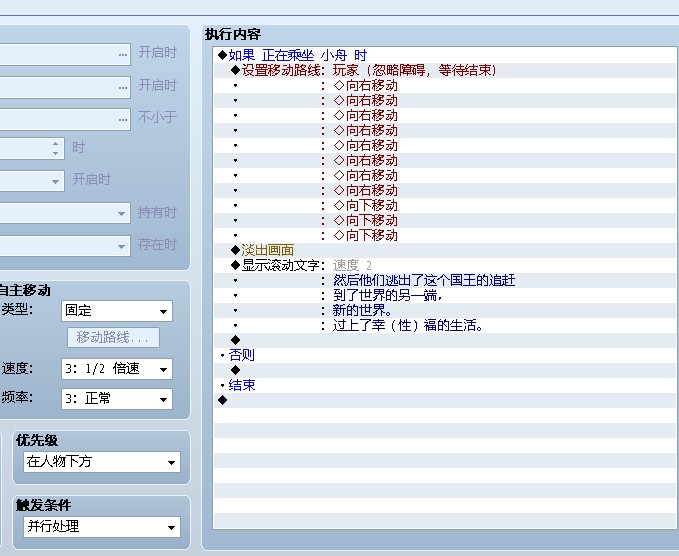Select the 否则 branch row
679x556 pixels.
[x=445, y=355]
